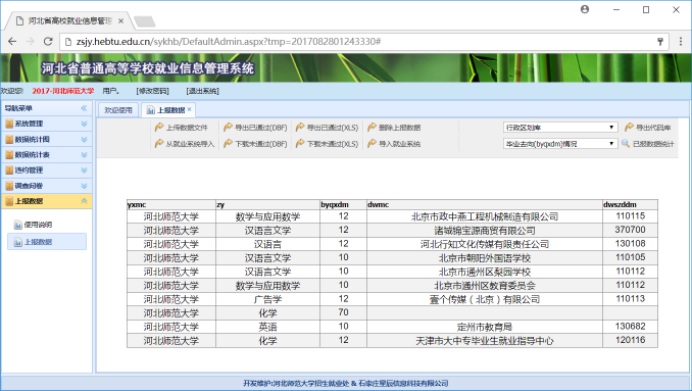Click the red 2017-河北师范大学 text

(63, 91)
